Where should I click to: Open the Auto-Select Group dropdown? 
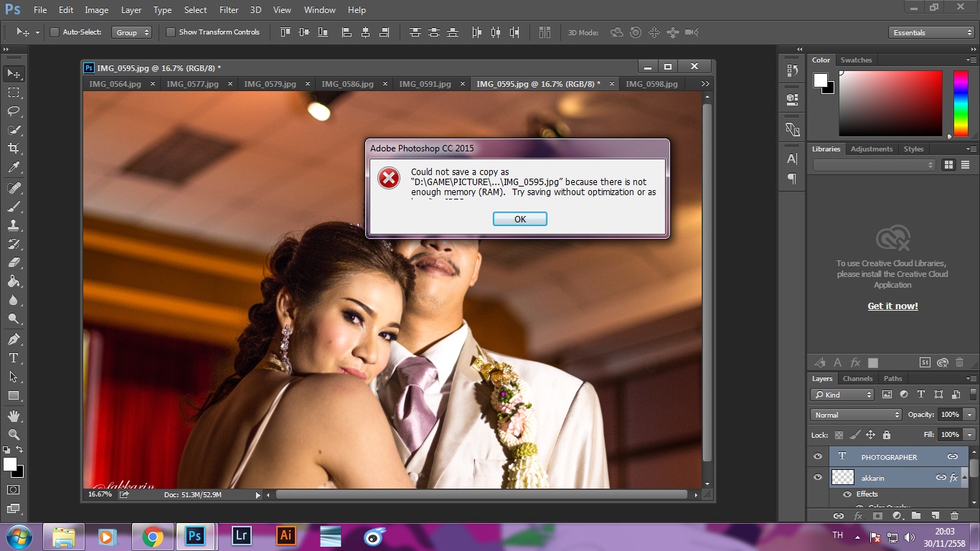coord(133,32)
